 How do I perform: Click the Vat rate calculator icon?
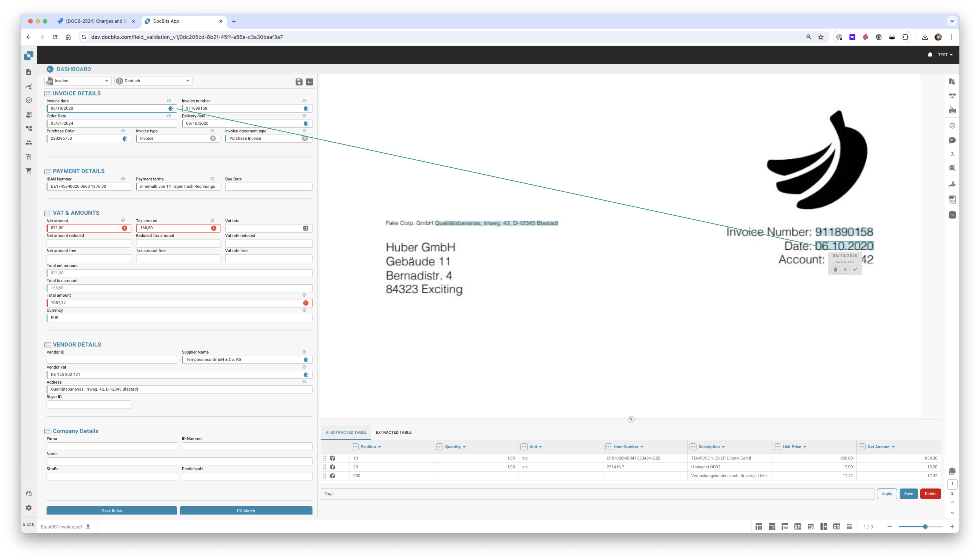[306, 228]
